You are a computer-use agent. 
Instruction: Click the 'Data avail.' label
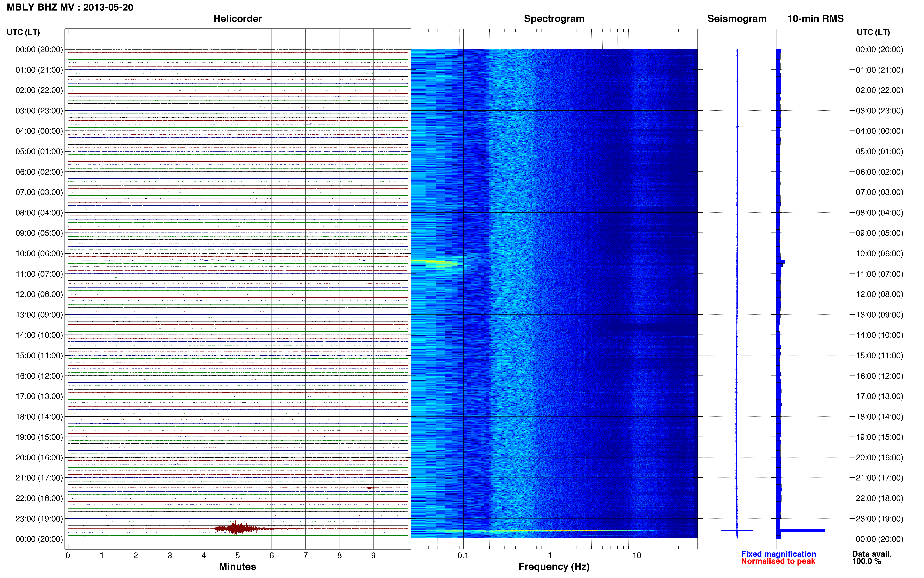tap(871, 554)
